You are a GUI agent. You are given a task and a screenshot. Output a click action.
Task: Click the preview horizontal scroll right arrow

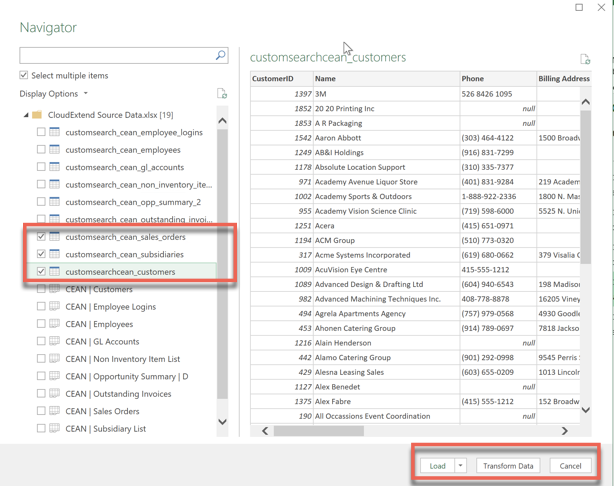[x=564, y=431]
